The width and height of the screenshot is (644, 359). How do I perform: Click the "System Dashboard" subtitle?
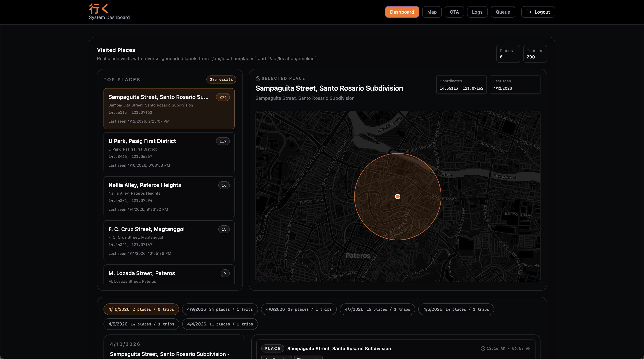coord(109,17)
